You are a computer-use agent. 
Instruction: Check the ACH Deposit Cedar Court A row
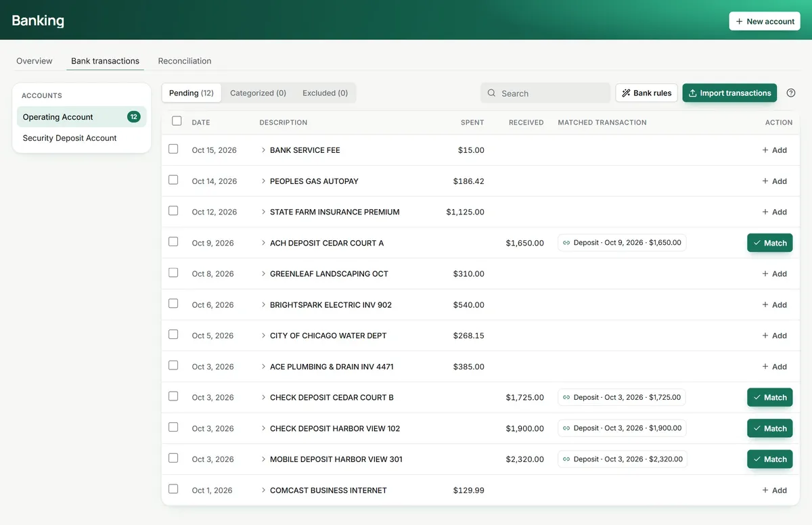[173, 242]
